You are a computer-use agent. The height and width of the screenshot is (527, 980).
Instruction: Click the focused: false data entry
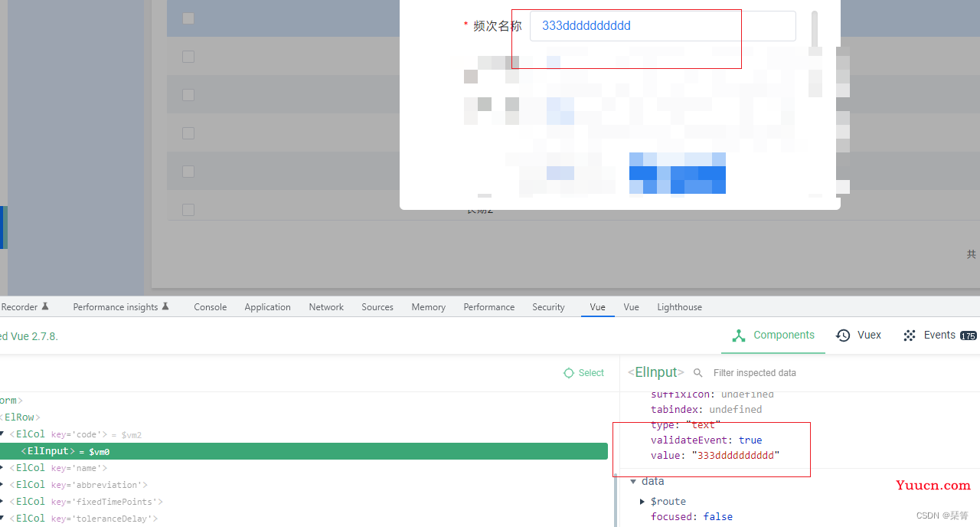[691, 517]
